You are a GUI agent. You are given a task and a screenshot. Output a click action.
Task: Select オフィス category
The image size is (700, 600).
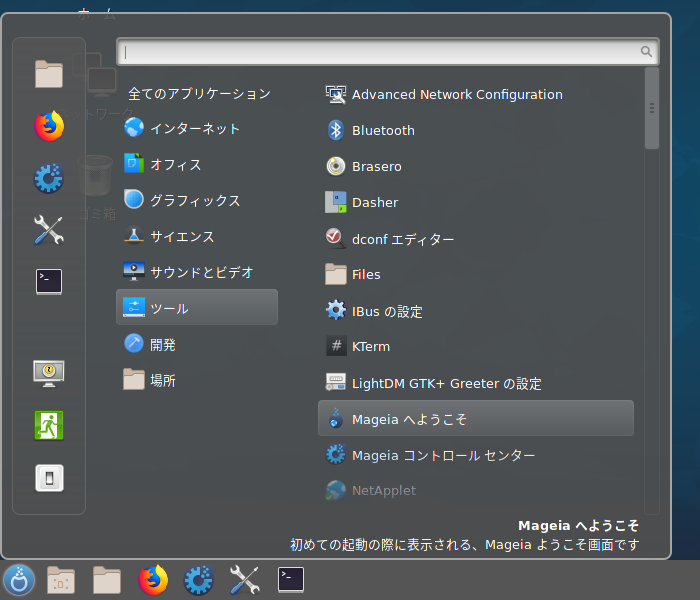(197, 164)
